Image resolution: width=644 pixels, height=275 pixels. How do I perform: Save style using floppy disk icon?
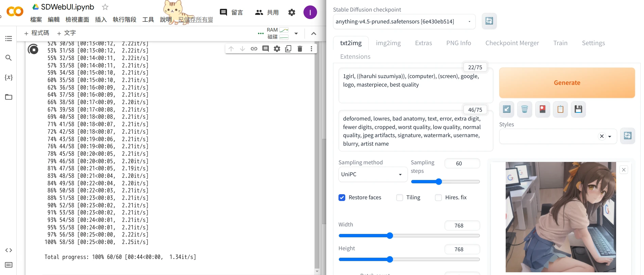(578, 109)
